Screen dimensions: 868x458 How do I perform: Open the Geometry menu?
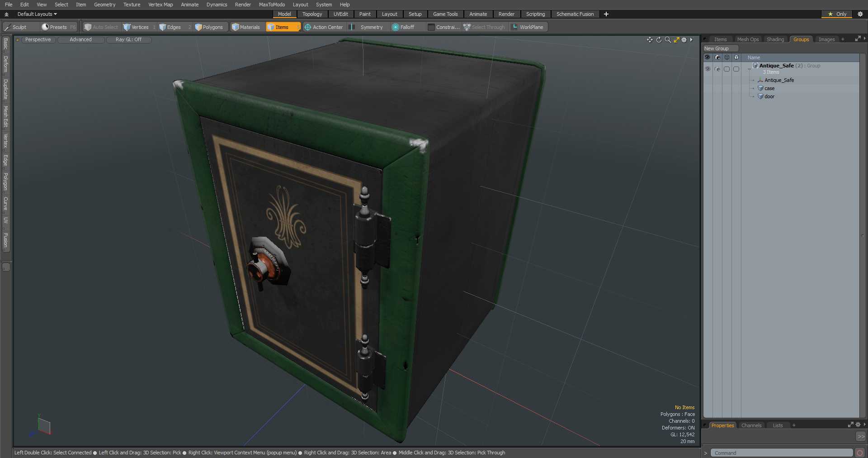pos(104,5)
